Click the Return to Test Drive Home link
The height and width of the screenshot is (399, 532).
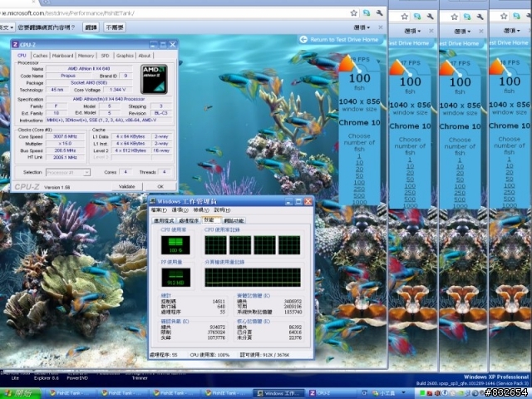(x=344, y=40)
